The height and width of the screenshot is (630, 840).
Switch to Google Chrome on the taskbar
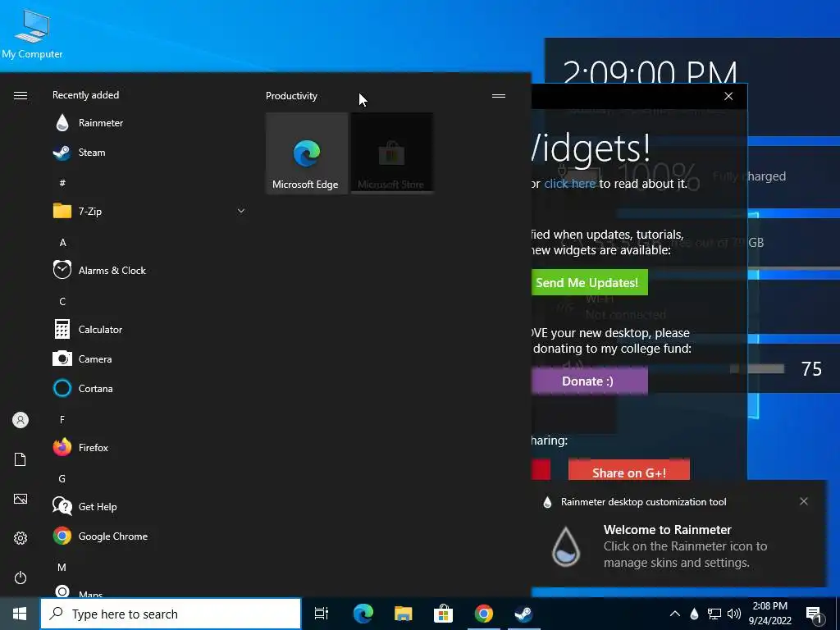coord(483,614)
